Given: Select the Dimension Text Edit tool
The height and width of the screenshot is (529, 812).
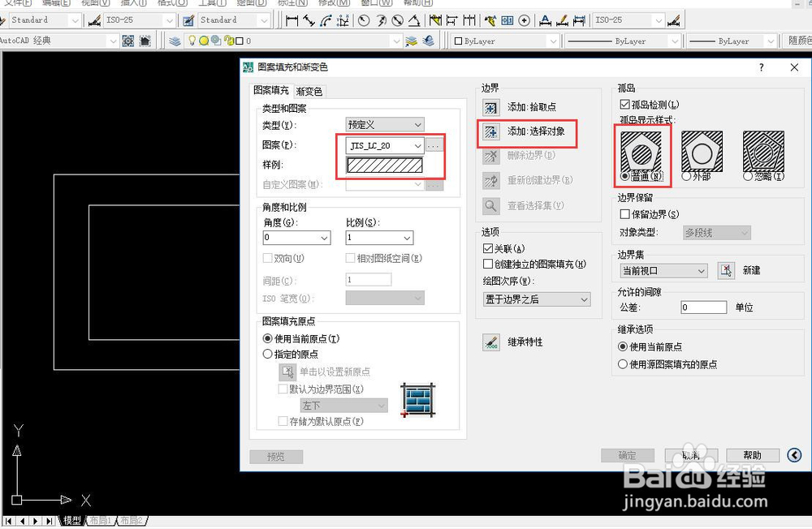Looking at the screenshot, I should [563, 21].
